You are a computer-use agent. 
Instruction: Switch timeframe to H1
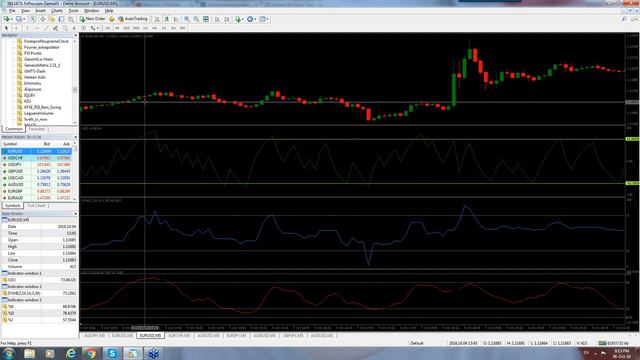145,28
